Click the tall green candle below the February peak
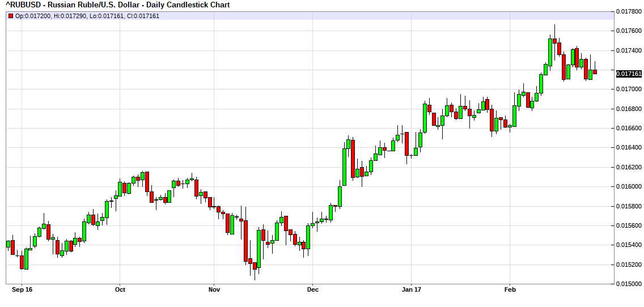The height and width of the screenshot is (307, 644). [x=550, y=52]
